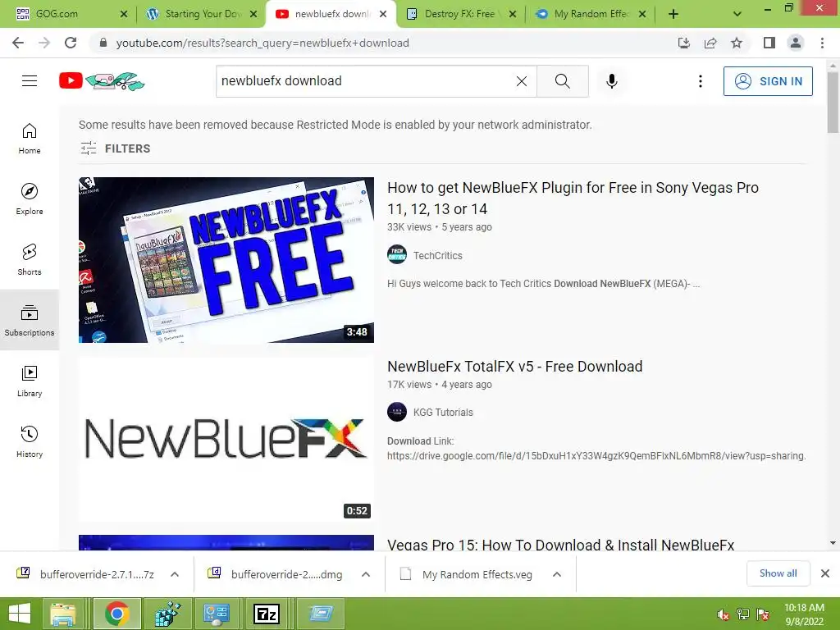Open the Chrome profile avatar
This screenshot has width=840, height=630.
796,43
